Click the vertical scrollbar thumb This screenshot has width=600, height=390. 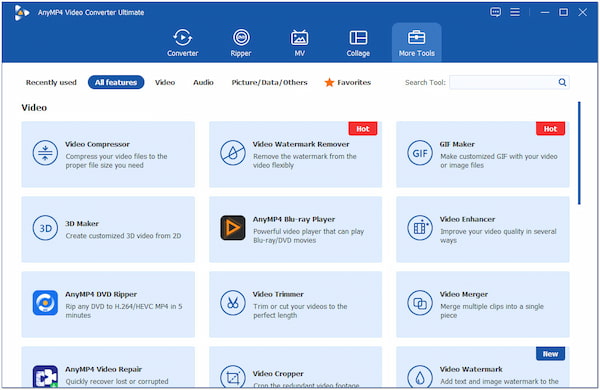tap(579, 153)
